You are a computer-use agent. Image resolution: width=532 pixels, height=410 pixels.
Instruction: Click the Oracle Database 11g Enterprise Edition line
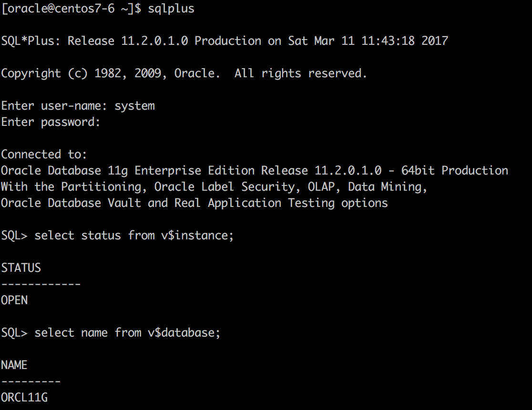tap(255, 171)
